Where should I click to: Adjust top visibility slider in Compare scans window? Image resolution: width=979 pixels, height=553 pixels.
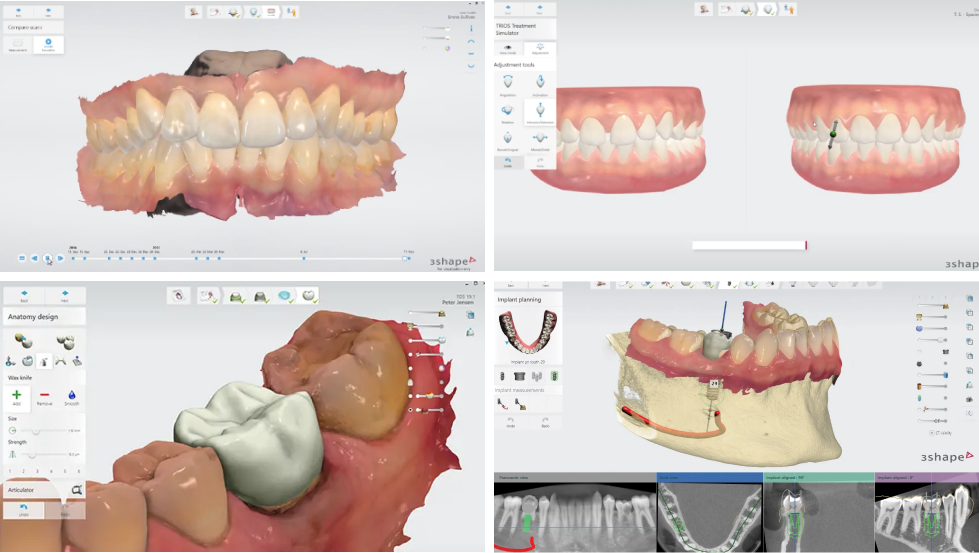[436, 28]
